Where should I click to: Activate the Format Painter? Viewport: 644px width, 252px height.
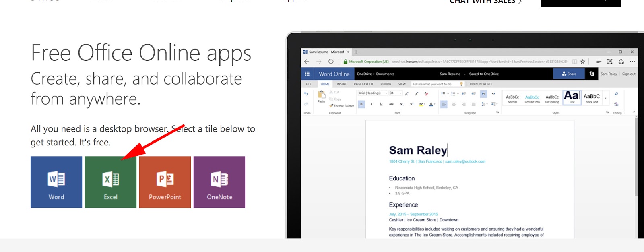(x=341, y=106)
